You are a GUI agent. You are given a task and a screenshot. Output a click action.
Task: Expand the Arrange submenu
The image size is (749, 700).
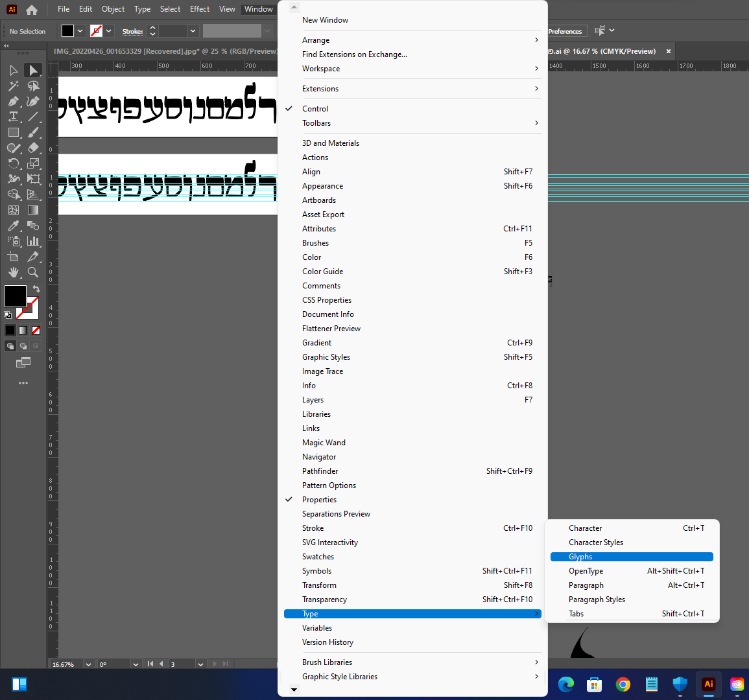[x=412, y=40]
